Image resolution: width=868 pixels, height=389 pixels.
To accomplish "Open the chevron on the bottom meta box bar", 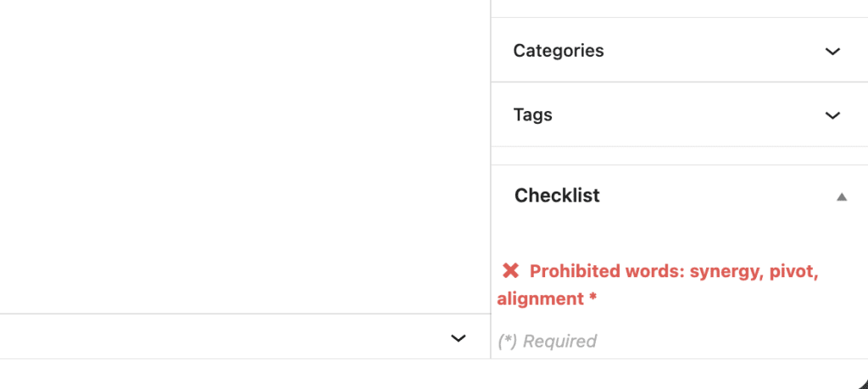I will [459, 338].
